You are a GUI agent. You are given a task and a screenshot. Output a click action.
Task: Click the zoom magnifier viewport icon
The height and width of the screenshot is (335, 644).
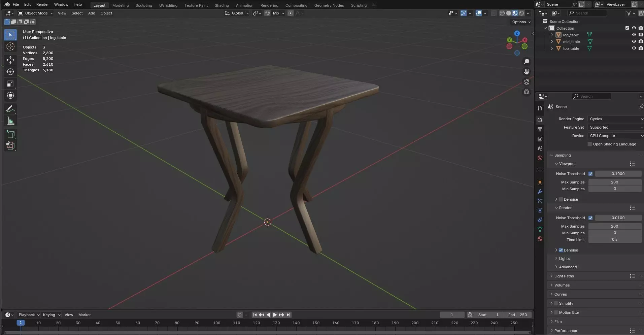[x=527, y=62]
